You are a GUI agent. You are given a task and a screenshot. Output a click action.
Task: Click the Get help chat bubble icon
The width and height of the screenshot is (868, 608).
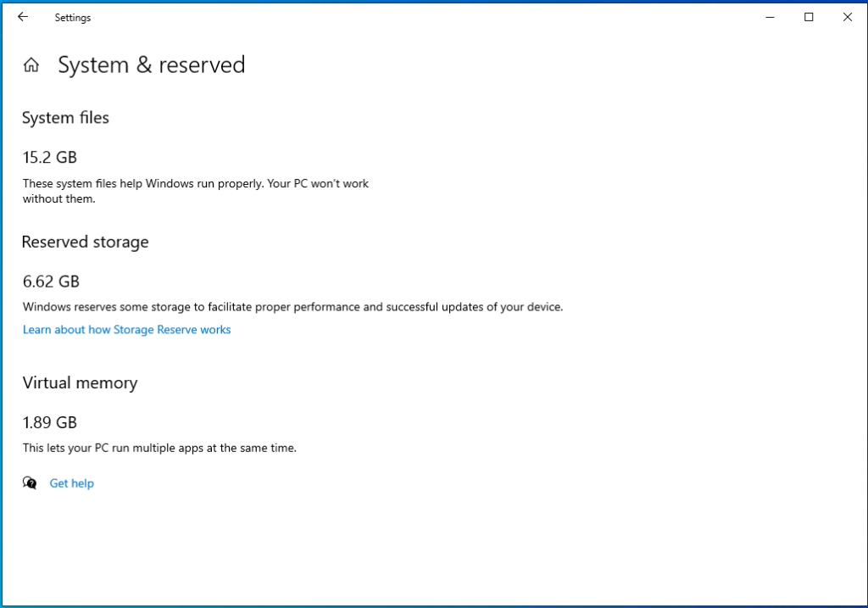pos(29,482)
